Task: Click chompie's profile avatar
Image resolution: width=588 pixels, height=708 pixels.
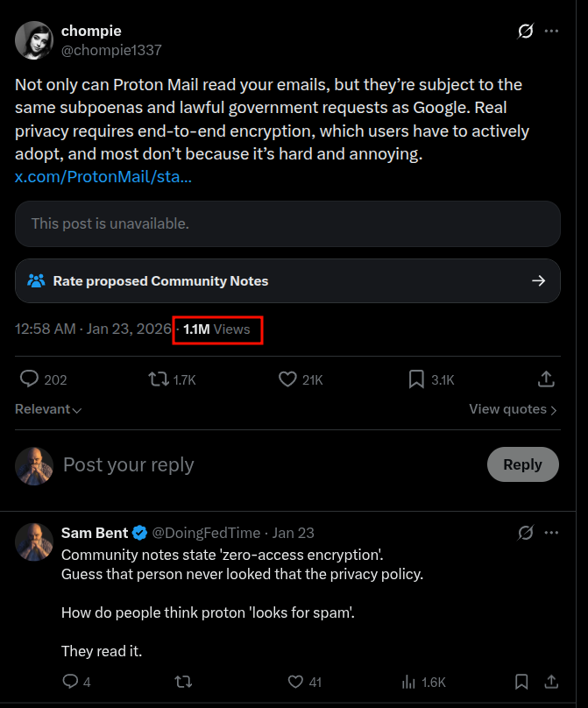Action: pos(33,40)
